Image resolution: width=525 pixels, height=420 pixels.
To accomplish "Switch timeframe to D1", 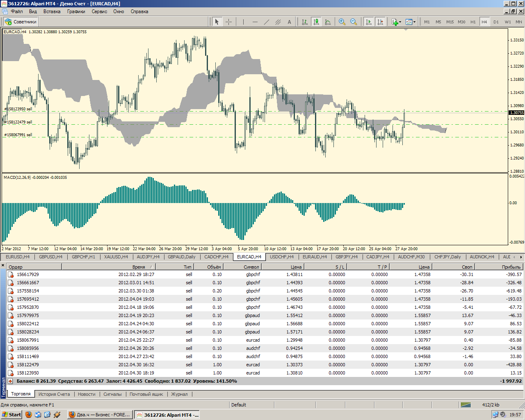I will (x=496, y=22).
